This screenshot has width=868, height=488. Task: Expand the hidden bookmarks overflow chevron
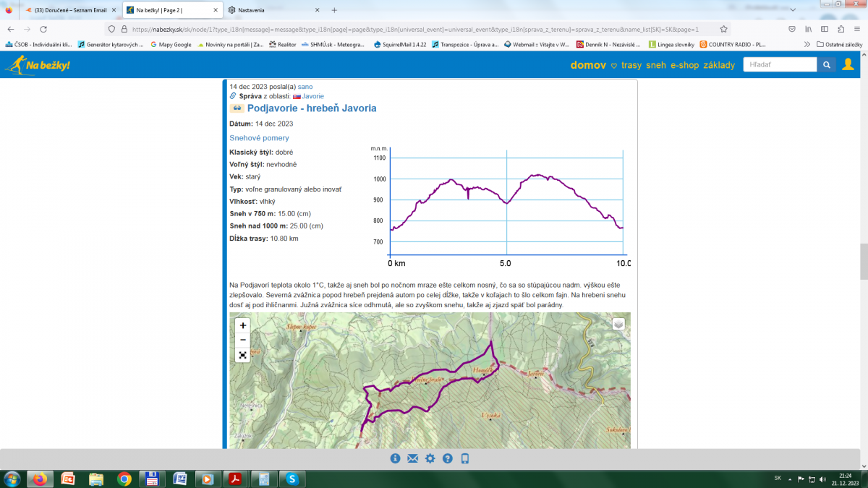[807, 44]
